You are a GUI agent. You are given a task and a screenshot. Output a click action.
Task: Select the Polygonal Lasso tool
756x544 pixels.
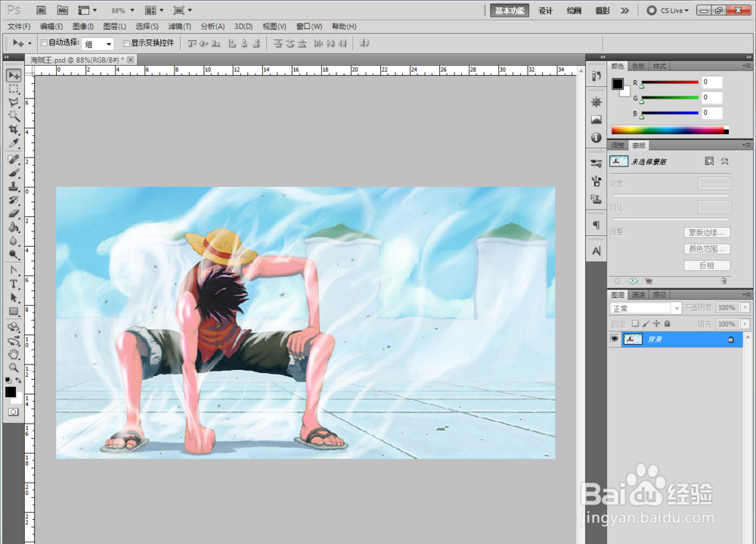coord(14,102)
